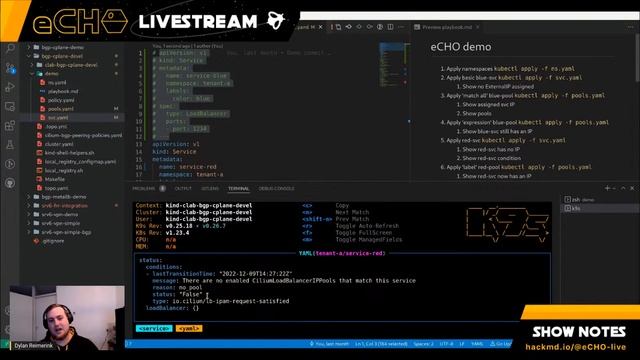The height and width of the screenshot is (360, 640).
Task: Close the terminal panel
Action: pos(632,188)
